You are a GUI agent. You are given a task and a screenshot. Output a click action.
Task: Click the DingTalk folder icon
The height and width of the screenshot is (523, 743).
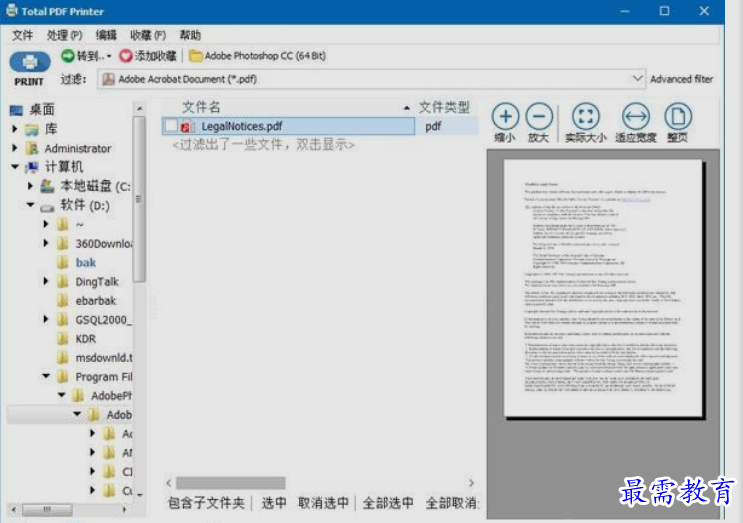point(63,281)
